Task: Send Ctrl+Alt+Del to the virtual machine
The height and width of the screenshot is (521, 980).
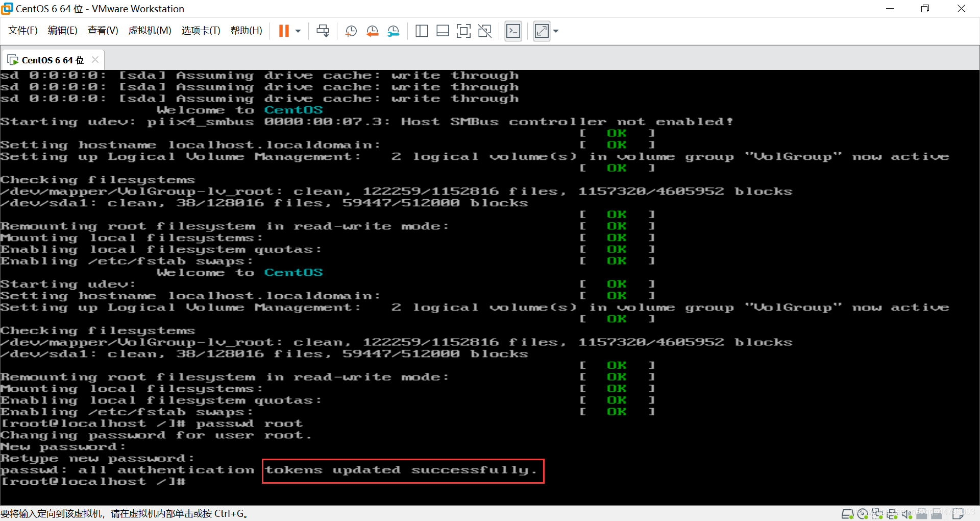Action: (x=323, y=31)
